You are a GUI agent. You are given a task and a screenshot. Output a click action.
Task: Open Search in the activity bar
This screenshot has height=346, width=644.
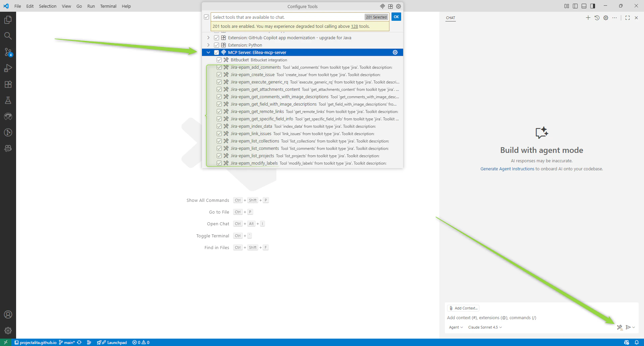click(8, 36)
